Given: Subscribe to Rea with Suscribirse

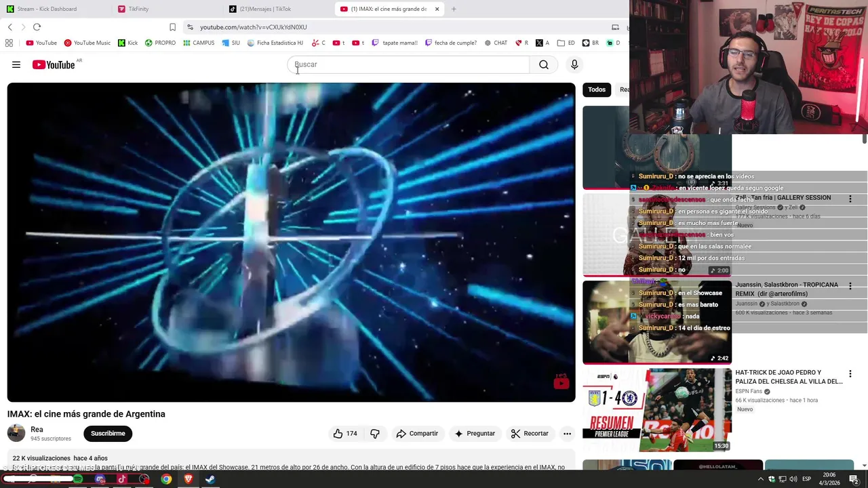Looking at the screenshot, I should pyautogui.click(x=108, y=433).
